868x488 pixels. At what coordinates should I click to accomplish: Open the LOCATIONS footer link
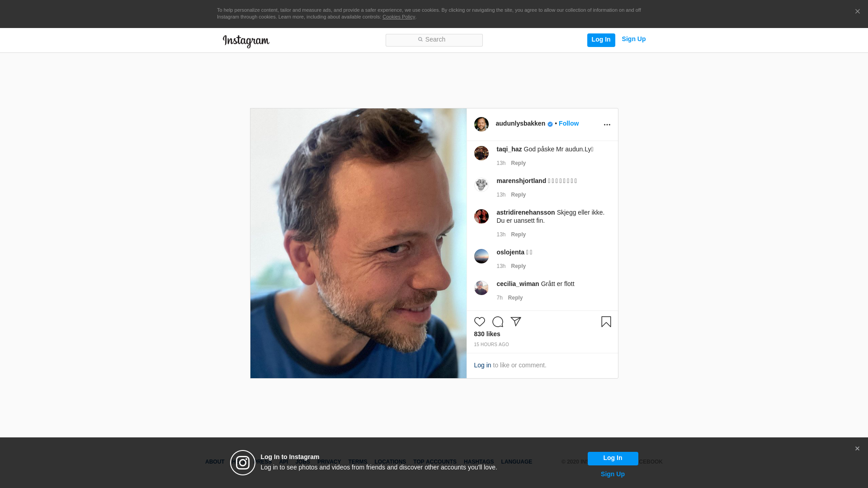click(x=390, y=462)
